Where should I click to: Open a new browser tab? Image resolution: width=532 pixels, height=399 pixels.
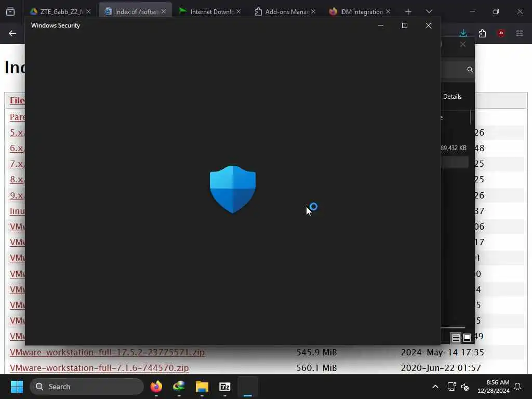click(408, 12)
